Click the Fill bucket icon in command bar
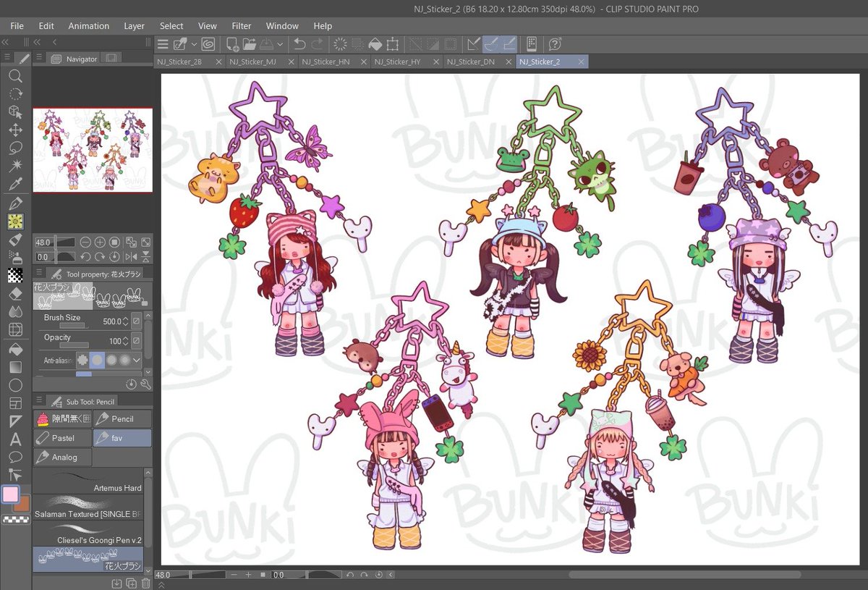Screen dimensions: 868x590 click(375, 44)
